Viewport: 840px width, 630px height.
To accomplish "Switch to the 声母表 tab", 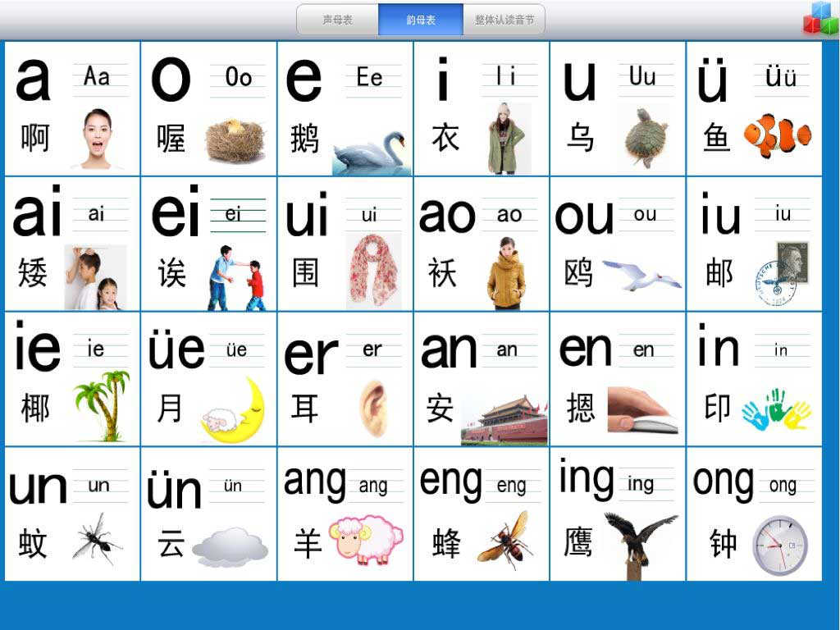I will [x=337, y=20].
